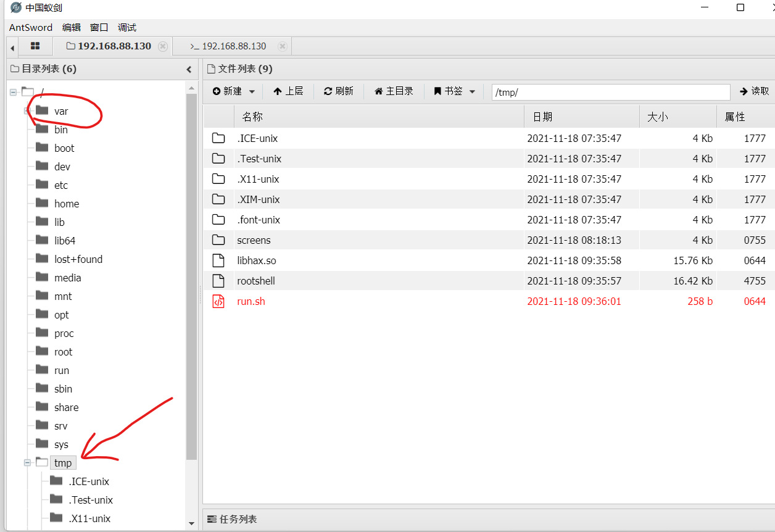
Task: Open the 任务列表 task list panel
Action: tap(233, 519)
